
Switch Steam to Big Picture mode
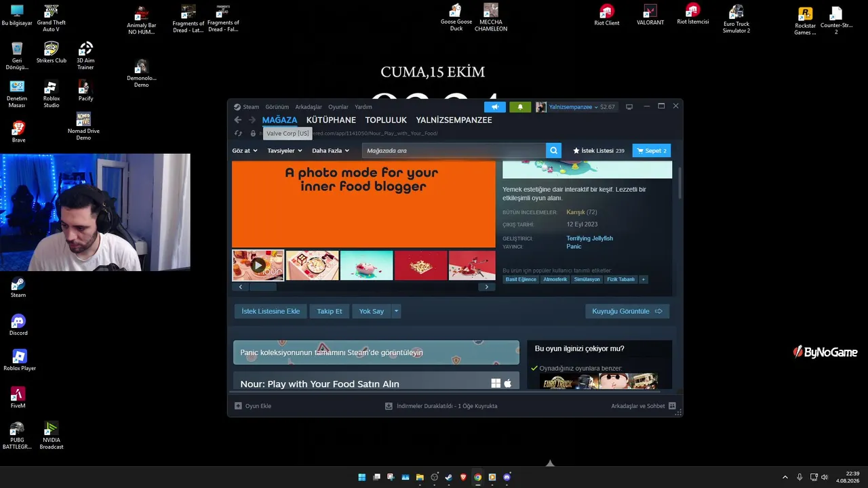(x=629, y=107)
